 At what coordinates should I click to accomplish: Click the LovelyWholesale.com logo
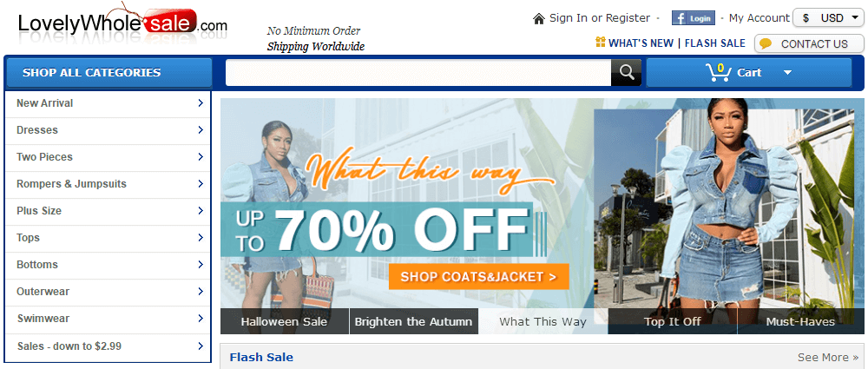tap(122, 23)
